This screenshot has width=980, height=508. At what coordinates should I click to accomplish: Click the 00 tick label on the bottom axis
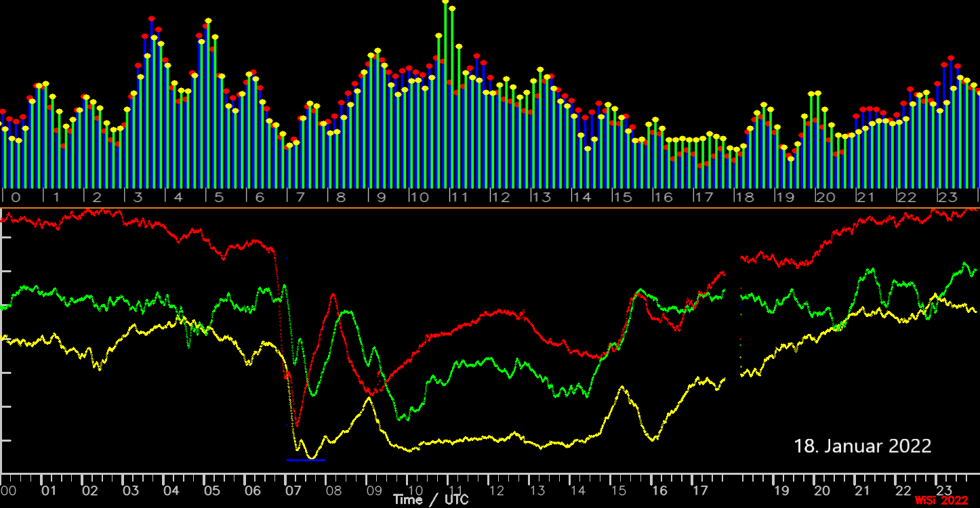coord(8,490)
